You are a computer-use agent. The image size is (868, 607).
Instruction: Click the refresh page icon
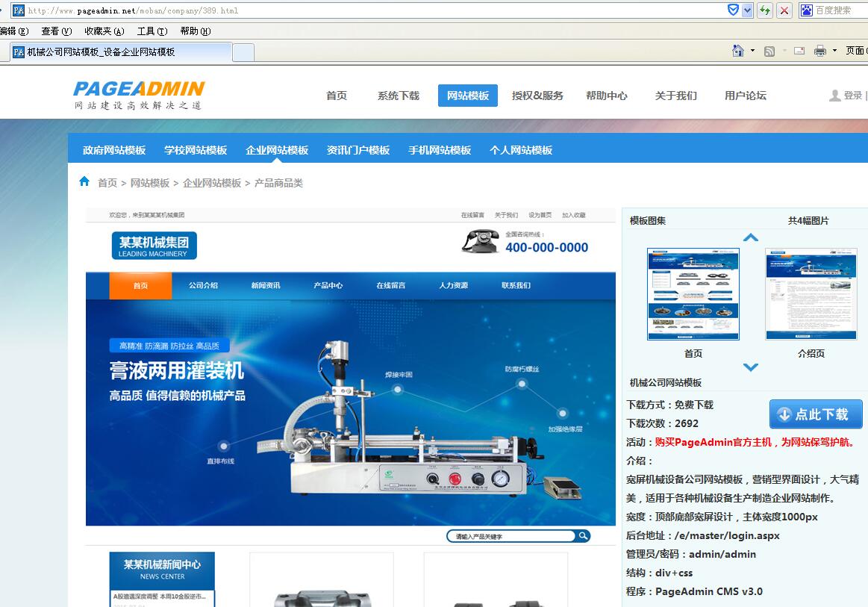tap(765, 10)
